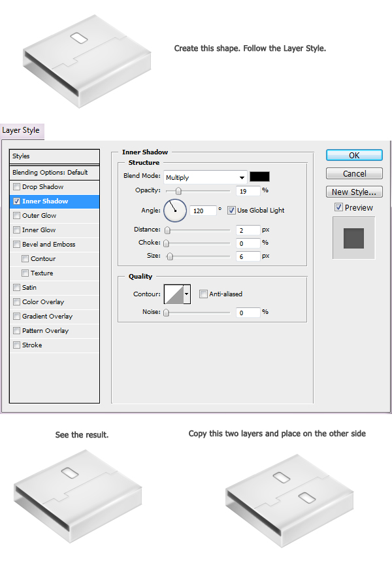Click the style preview square
The image size is (392, 569).
pos(353,238)
